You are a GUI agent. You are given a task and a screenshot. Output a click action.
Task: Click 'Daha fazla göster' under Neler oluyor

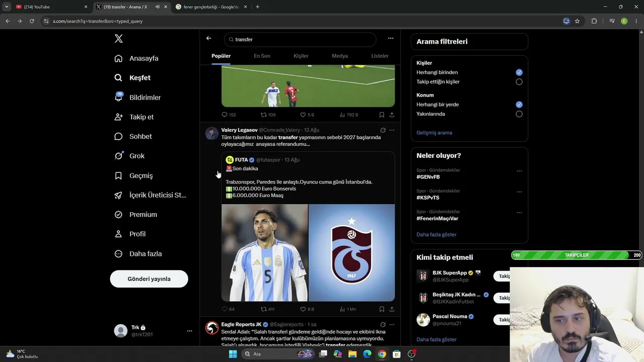pos(437,235)
